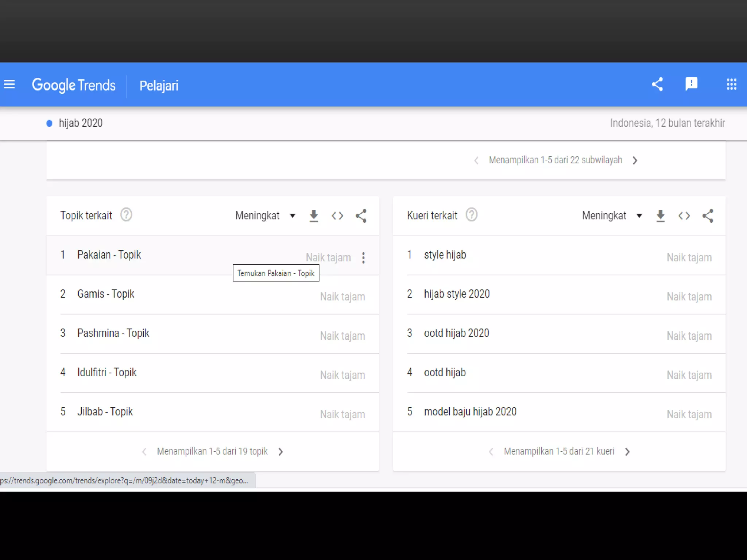Open the Pelajari tab in header
This screenshot has height=560, width=747.
159,86
